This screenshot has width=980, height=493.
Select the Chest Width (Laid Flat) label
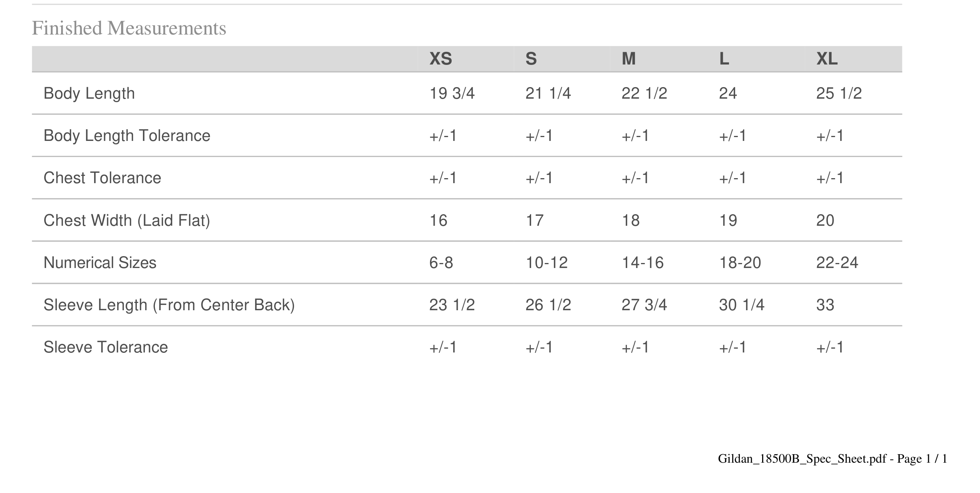click(x=127, y=220)
